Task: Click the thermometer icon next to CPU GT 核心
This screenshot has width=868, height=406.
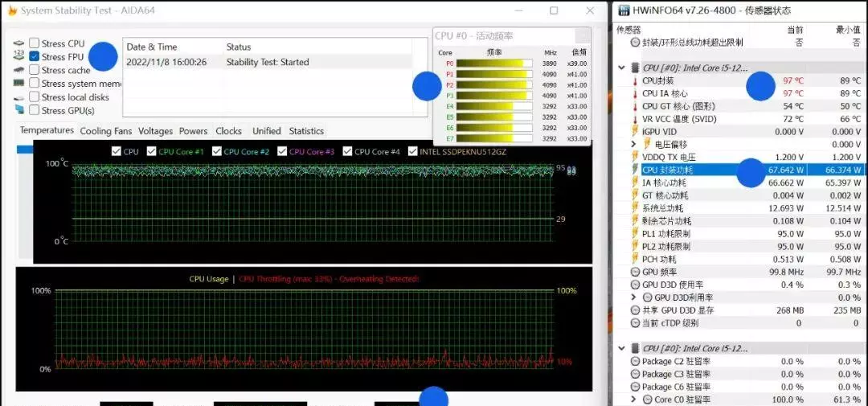Action: pos(636,106)
